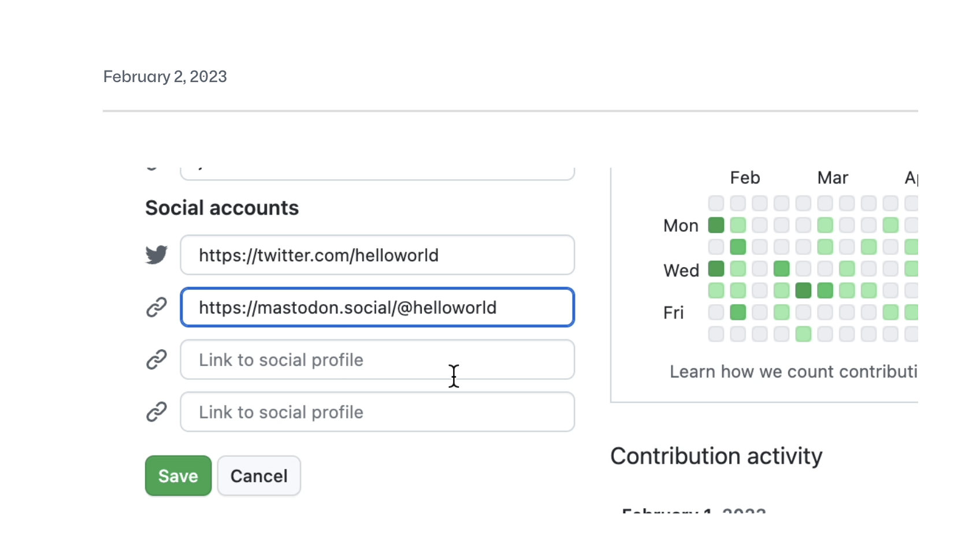Click link icon beside first empty social field
The width and height of the screenshot is (980, 540).
[x=156, y=360]
